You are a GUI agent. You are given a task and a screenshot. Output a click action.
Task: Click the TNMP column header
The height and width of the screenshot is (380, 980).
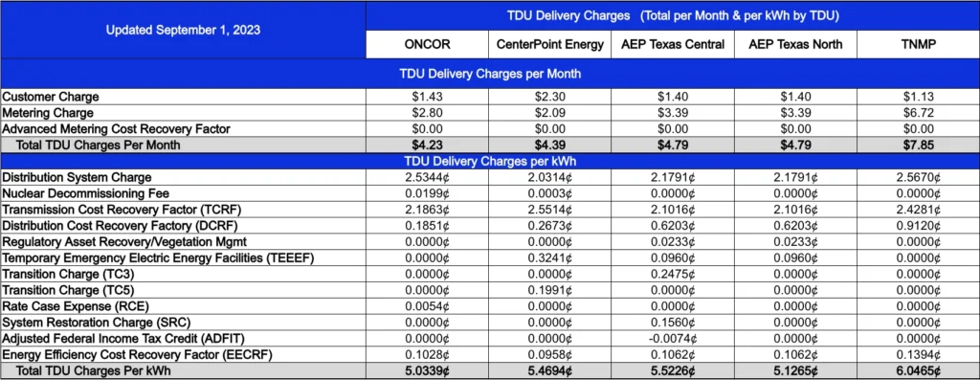[918, 44]
